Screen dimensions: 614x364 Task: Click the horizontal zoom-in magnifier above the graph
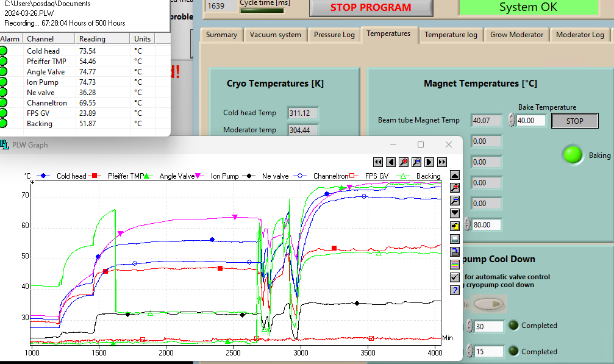pos(404,162)
